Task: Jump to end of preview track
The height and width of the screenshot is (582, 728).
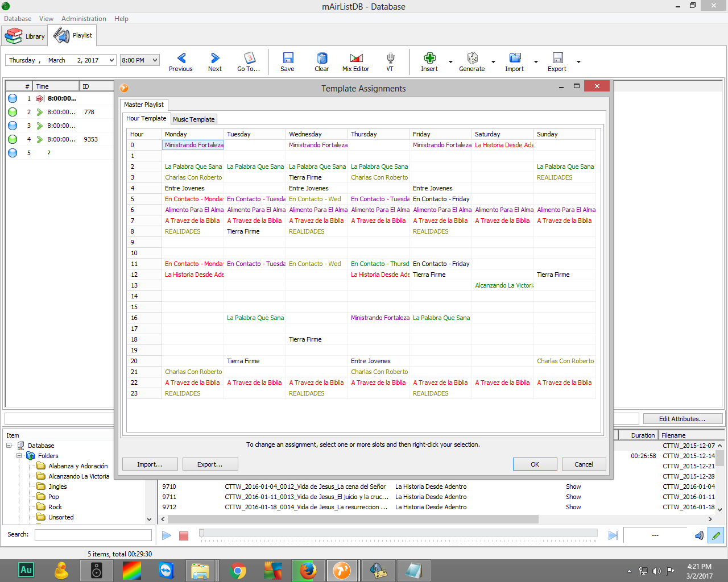Action: (x=613, y=535)
